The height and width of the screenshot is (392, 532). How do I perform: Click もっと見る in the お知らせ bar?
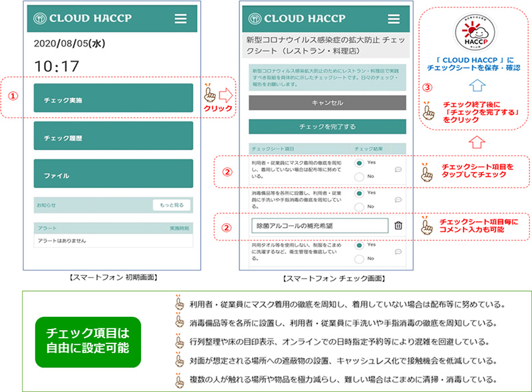coord(172,205)
